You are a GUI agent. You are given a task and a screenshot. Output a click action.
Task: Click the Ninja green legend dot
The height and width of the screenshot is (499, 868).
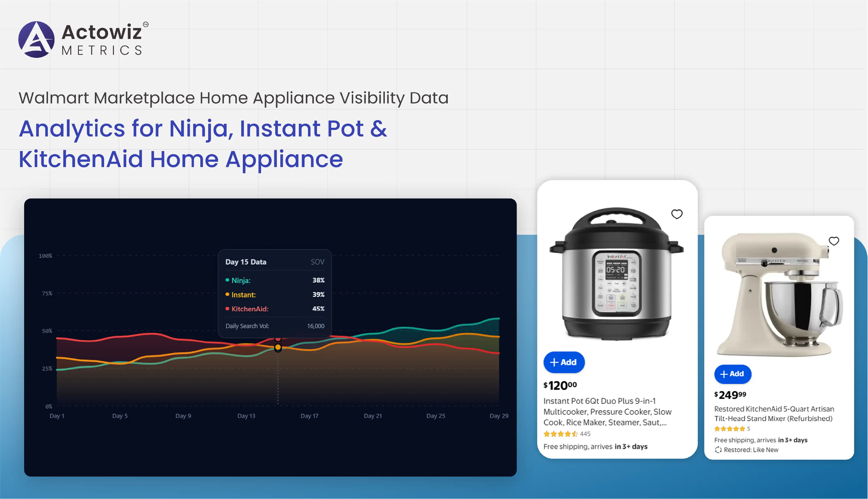coord(227,280)
